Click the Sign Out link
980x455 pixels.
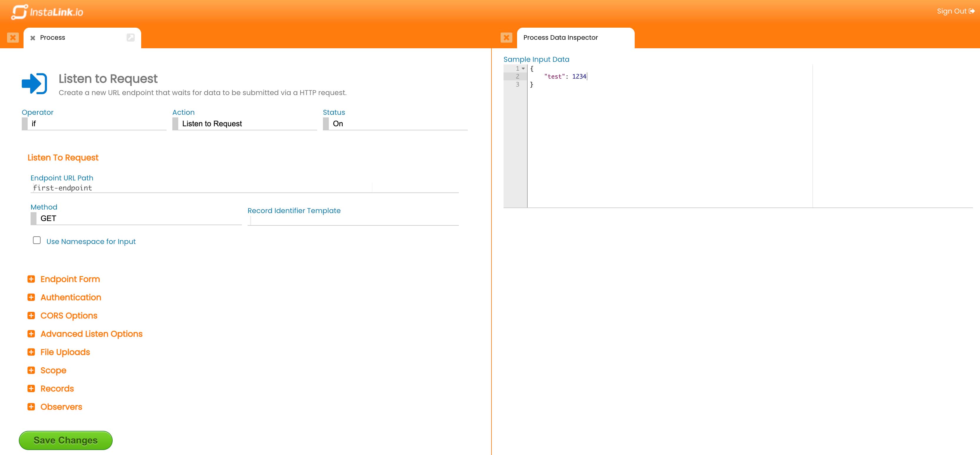pyautogui.click(x=955, y=11)
